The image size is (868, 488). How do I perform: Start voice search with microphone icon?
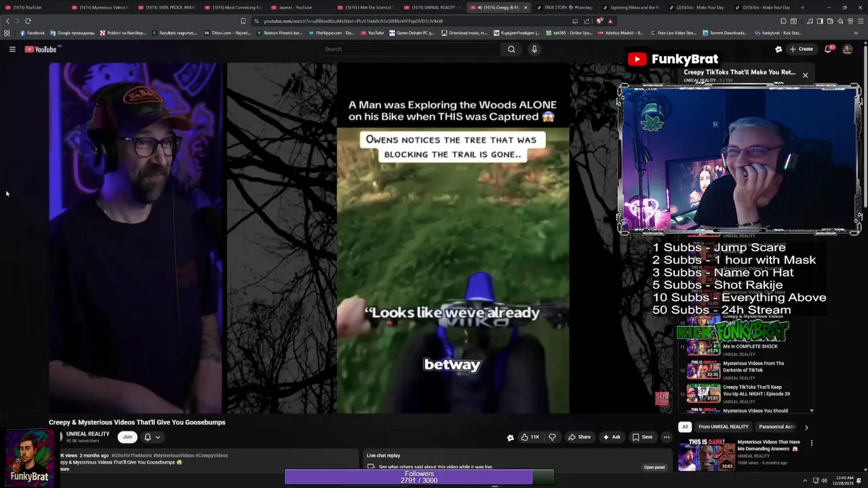[534, 49]
